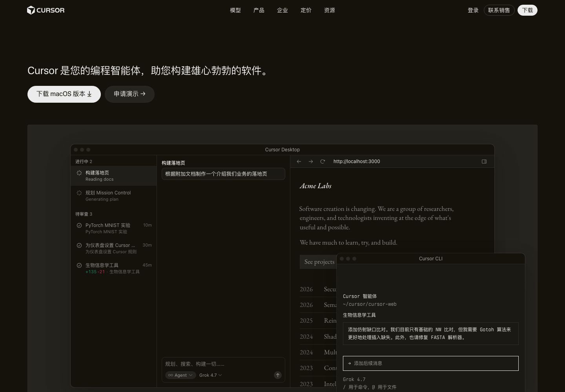The image size is (565, 392).
Task: Click the 下载 macOS 版本 button
Action: click(64, 94)
